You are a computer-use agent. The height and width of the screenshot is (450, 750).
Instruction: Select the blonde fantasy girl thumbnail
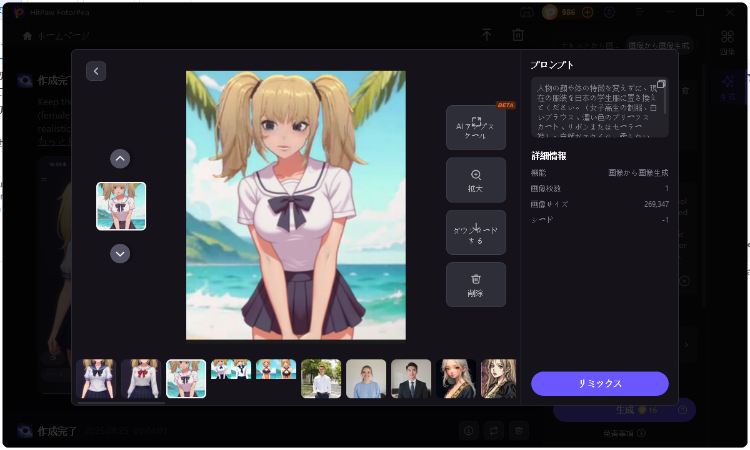(456, 379)
